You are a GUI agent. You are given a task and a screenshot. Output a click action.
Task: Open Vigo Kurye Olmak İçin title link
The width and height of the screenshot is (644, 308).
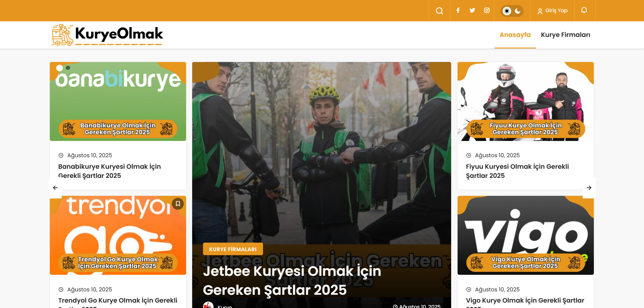click(525, 302)
